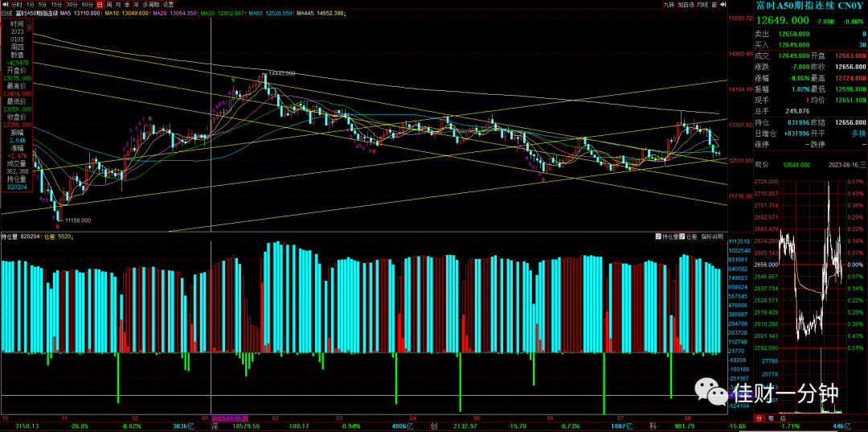Screen dimensions: 868x432
Task: Switch to 季 quarterly period
Action: pyautogui.click(x=127, y=5)
